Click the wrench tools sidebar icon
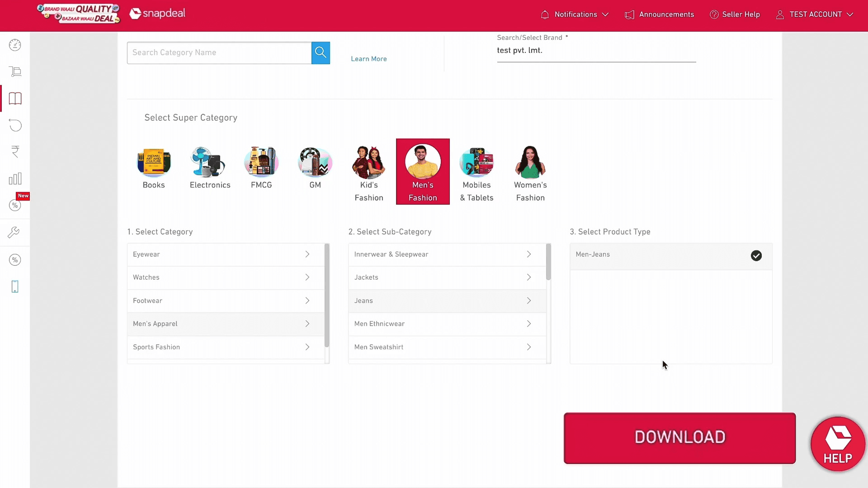This screenshot has width=868, height=488. 14,233
